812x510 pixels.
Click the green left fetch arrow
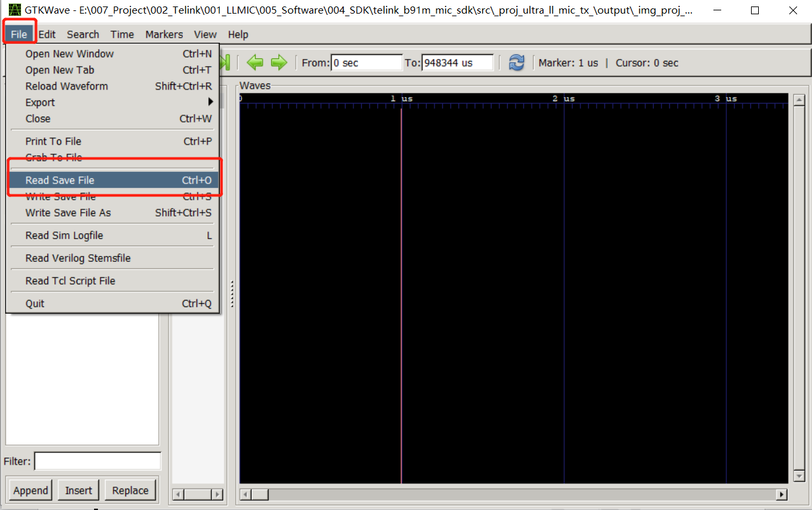[x=255, y=62]
